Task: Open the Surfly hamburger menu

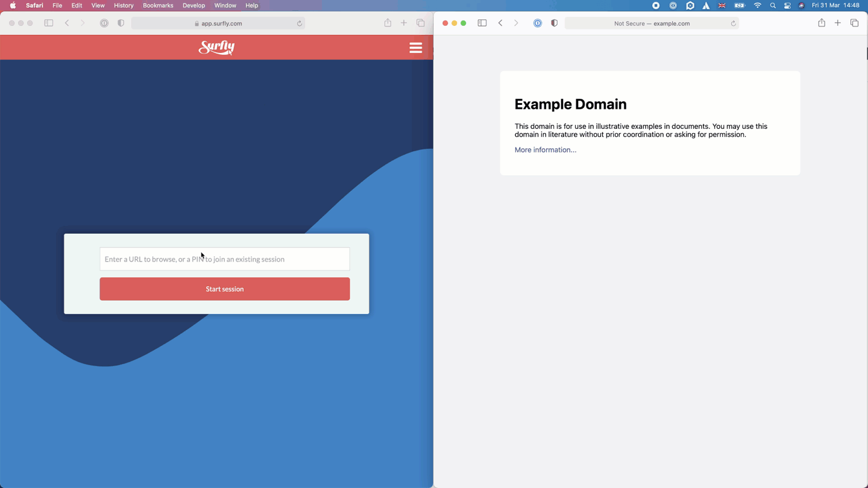Action: click(415, 48)
